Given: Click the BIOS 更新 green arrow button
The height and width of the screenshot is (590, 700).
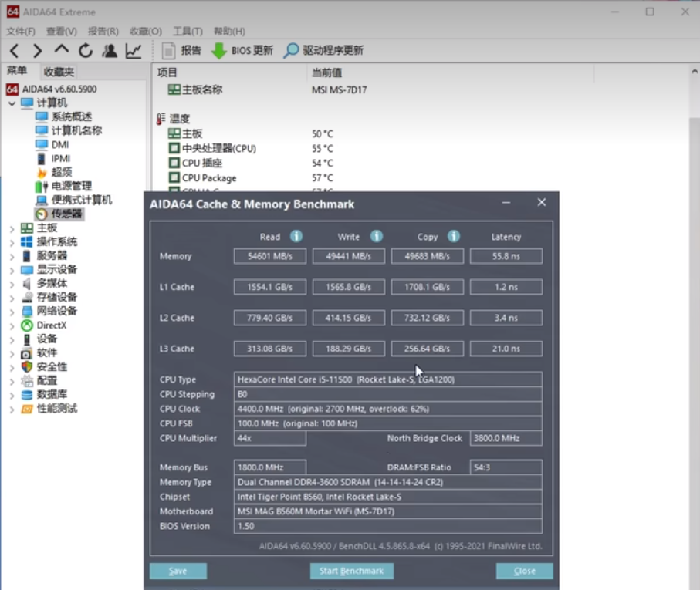Looking at the screenshot, I should point(242,51).
